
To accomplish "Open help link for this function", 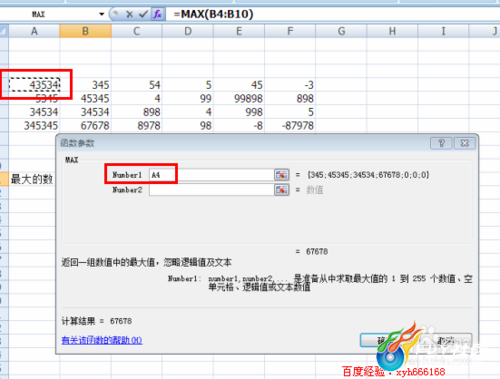I will [x=102, y=340].
